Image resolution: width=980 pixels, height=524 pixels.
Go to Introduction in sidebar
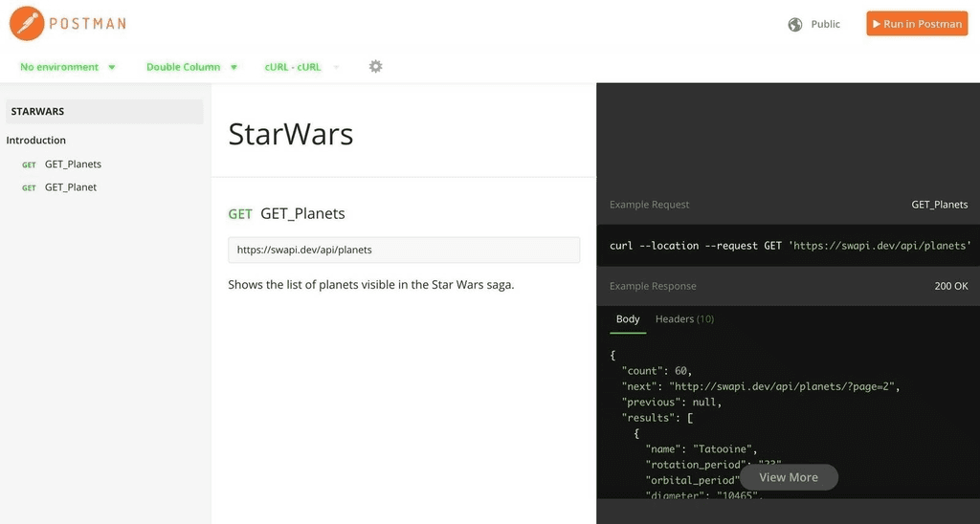click(36, 141)
